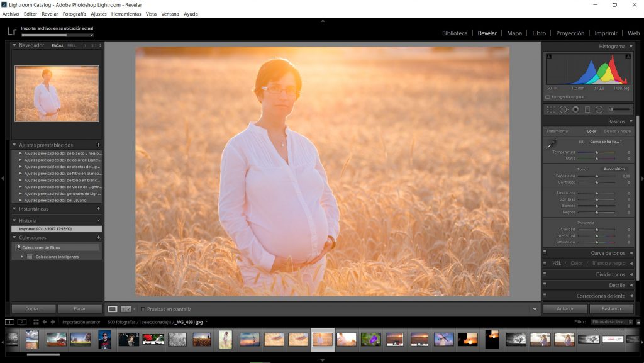This screenshot has height=363, width=644.
Task: Select the Graduated Filter tool
Action: pos(587,109)
